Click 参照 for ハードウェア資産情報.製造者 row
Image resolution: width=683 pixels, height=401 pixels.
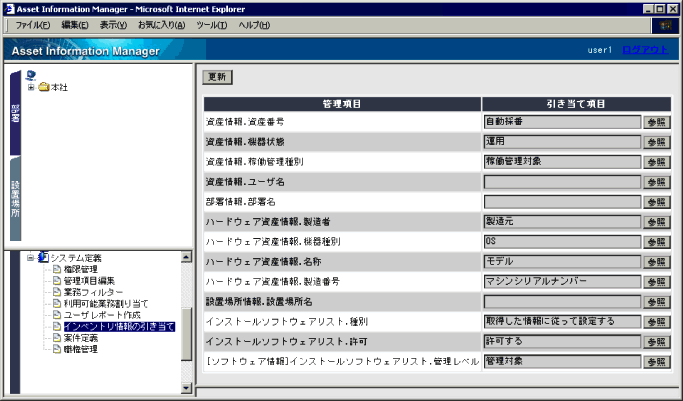[656, 222]
